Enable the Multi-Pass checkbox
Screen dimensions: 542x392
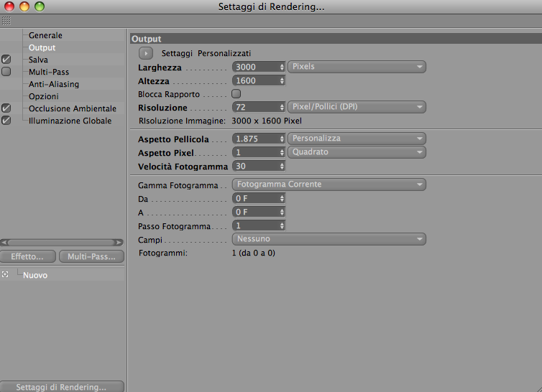[x=6, y=72]
